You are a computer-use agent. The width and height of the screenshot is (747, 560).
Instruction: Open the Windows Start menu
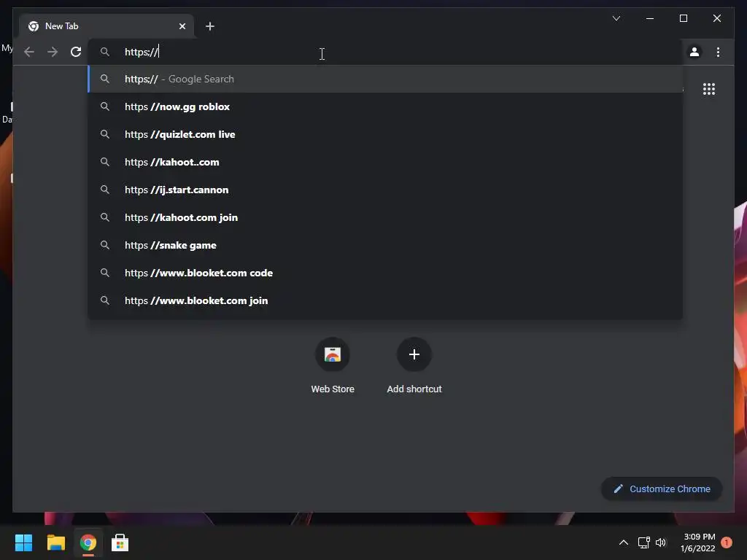(23, 542)
